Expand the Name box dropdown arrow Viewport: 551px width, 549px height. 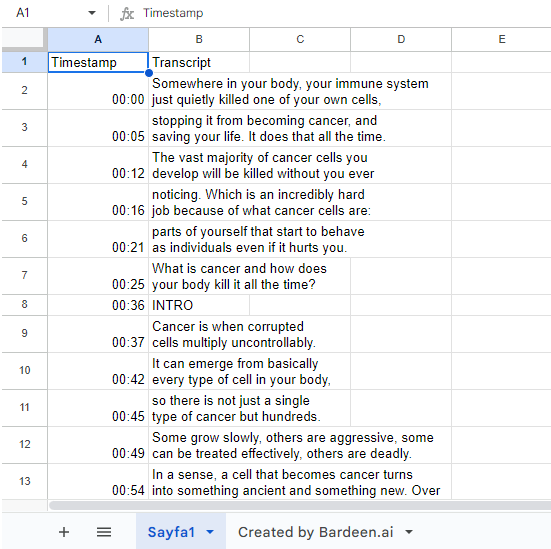click(x=92, y=13)
